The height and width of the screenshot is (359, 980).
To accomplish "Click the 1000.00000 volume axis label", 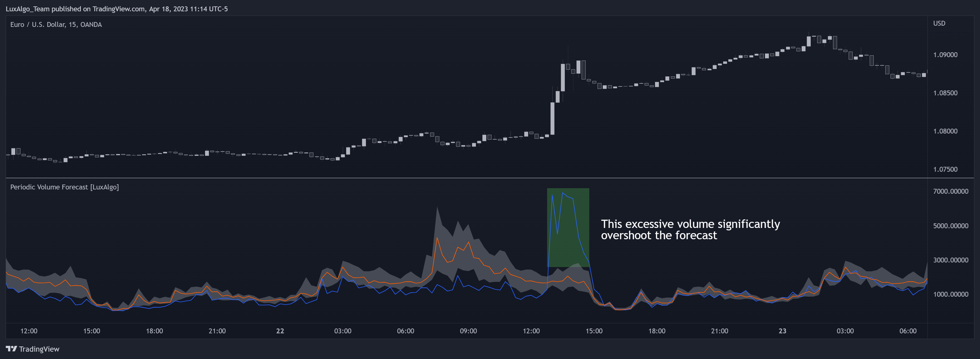I will [x=950, y=294].
